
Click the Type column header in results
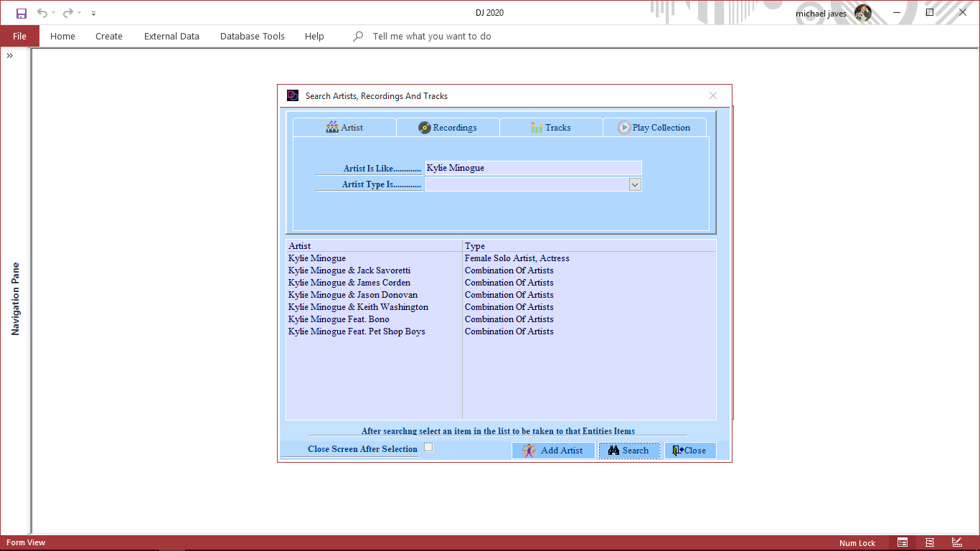click(x=589, y=246)
